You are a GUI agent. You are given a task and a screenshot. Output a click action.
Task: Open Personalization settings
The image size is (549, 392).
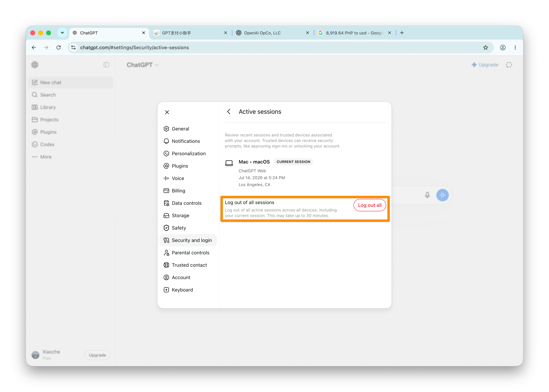(x=188, y=153)
